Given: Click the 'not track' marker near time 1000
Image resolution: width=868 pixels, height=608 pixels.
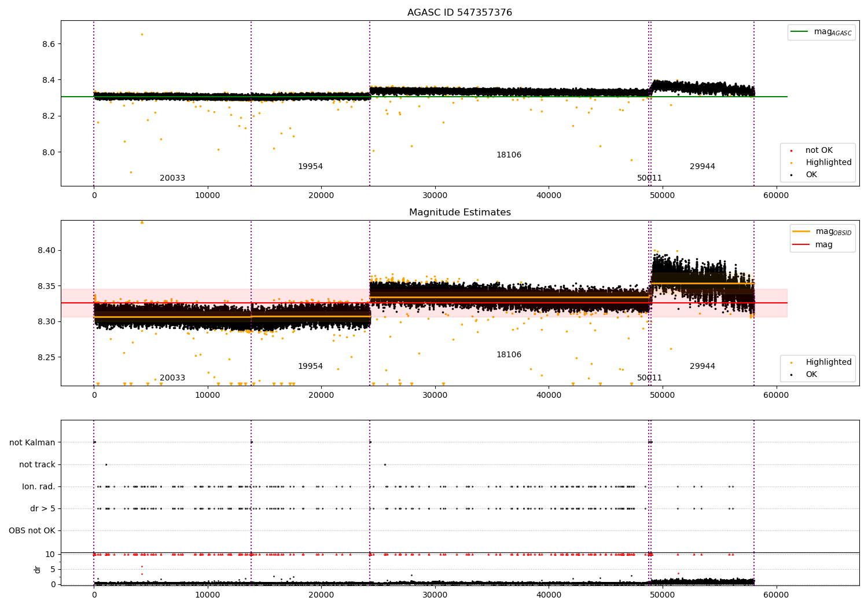Looking at the screenshot, I should tap(106, 464).
